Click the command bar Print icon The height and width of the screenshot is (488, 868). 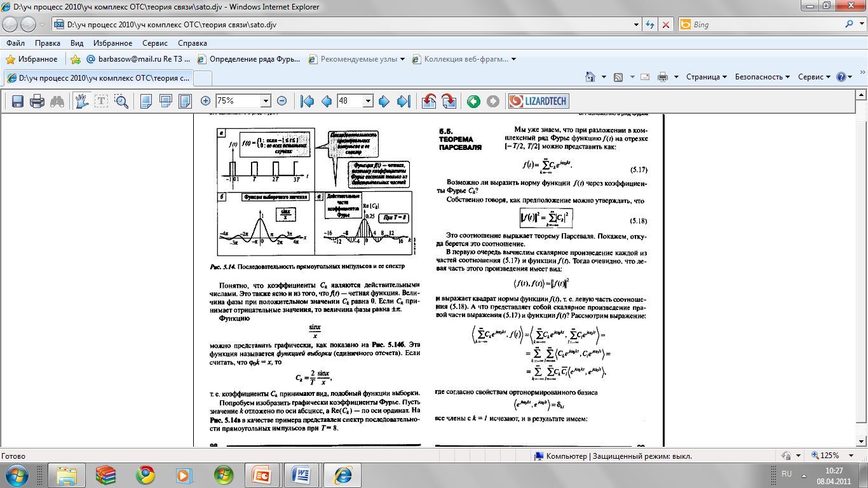point(663,77)
